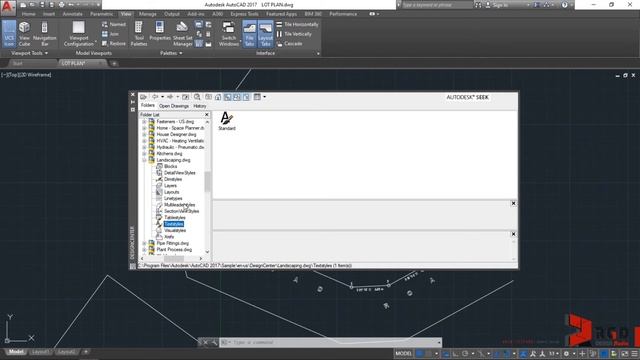Close the Folder List pane
Viewport: 640px width, 360px height.
click(x=207, y=115)
